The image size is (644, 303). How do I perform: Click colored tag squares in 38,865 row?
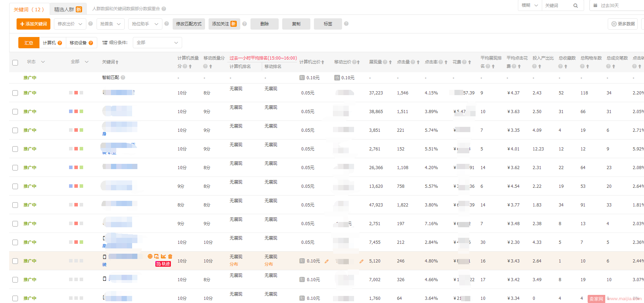[76, 111]
